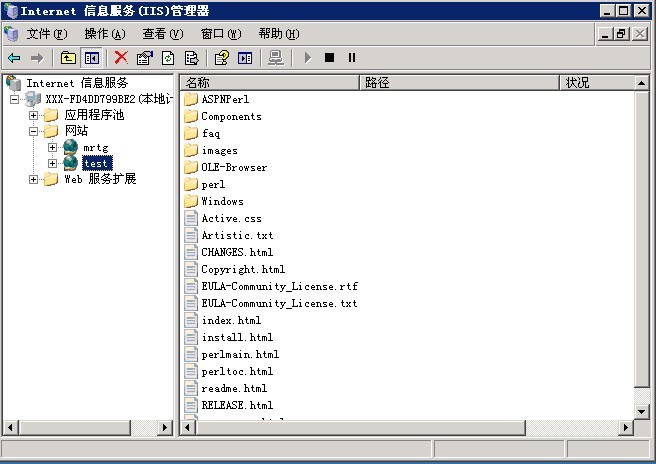Select CHANGES.html in the list
This screenshot has width=656, height=464.
click(237, 252)
